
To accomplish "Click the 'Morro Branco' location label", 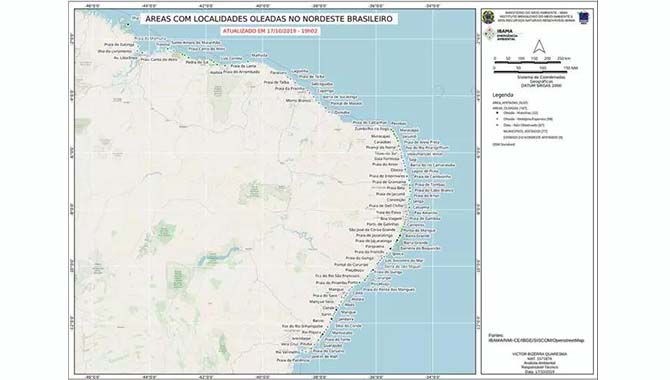I will 299,101.
